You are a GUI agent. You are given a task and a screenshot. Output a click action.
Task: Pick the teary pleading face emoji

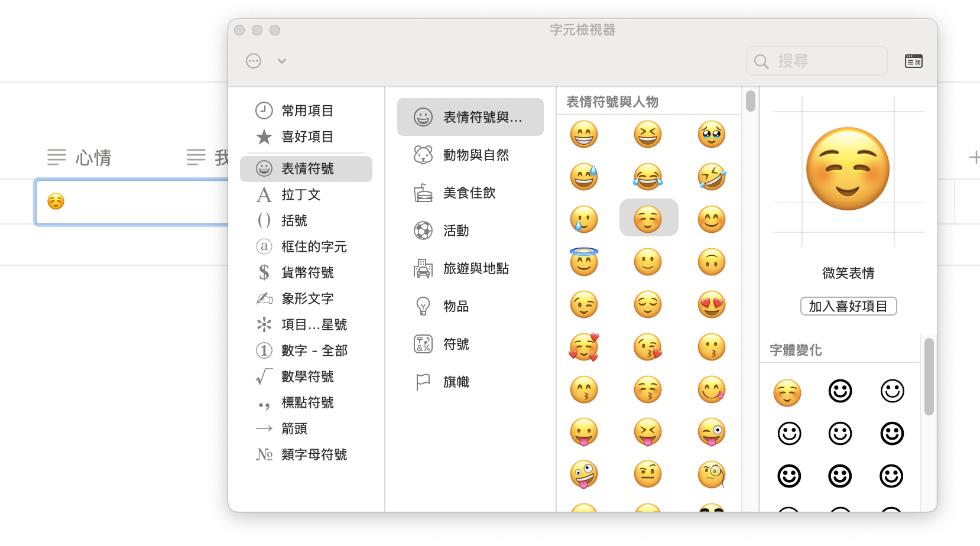pyautogui.click(x=712, y=135)
